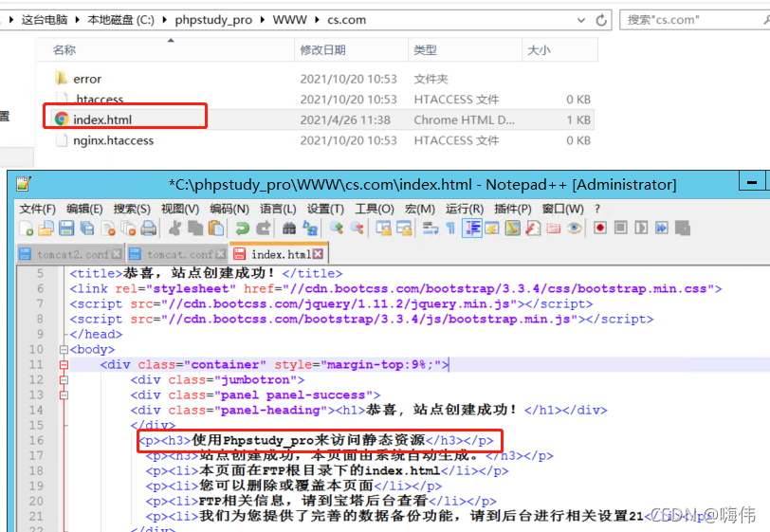Open the 窗口(W) menu
This screenshot has width=770, height=532.
click(x=562, y=210)
